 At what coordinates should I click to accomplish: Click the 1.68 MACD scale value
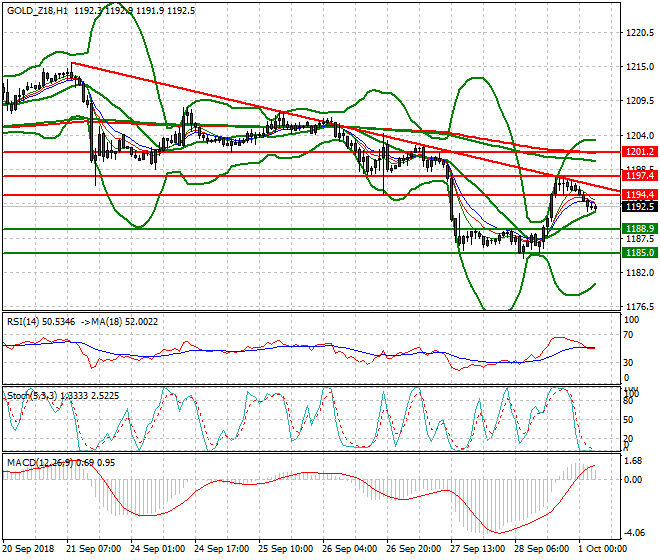[x=634, y=462]
